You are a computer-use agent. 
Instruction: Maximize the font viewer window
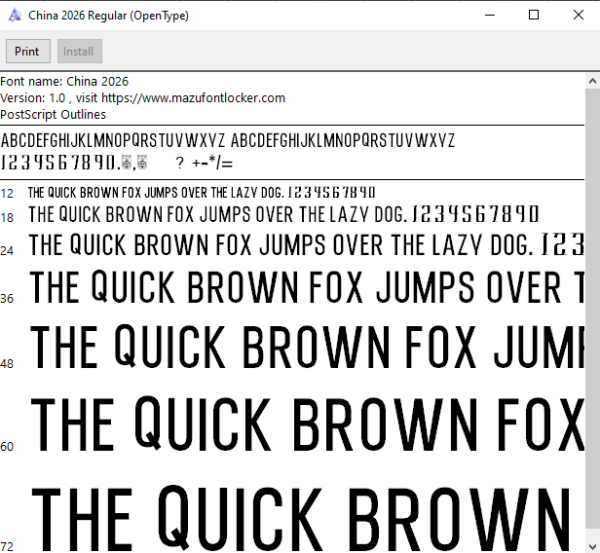pos(534,15)
